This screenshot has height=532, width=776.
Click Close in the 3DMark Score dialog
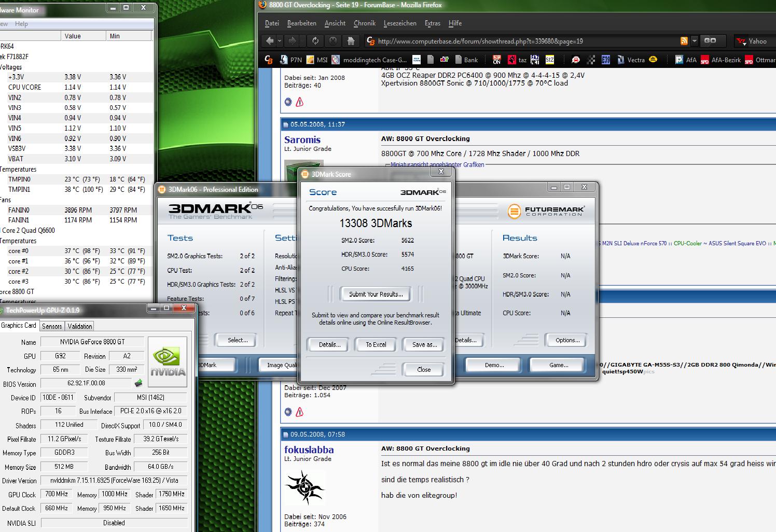424,370
